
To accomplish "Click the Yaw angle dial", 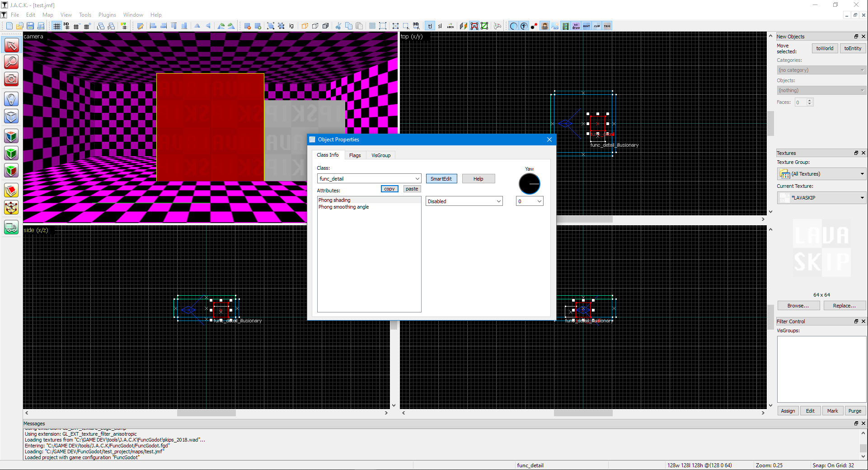I will (529, 184).
